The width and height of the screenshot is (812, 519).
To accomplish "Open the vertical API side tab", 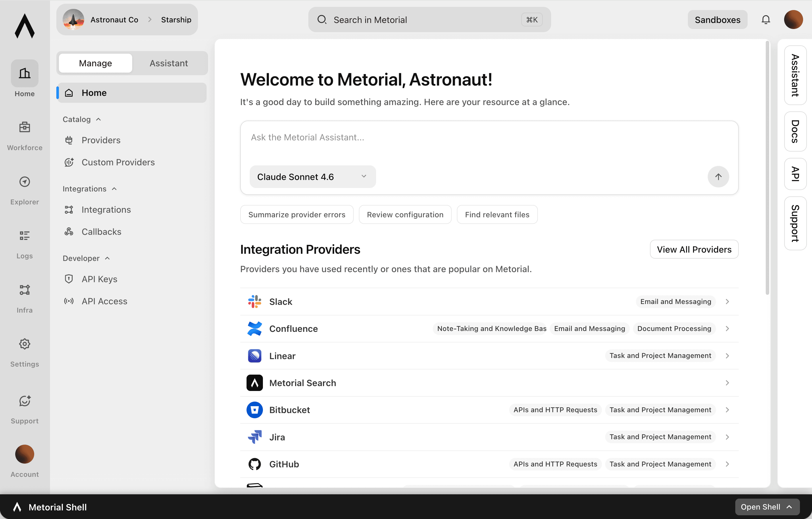I will 795,174.
